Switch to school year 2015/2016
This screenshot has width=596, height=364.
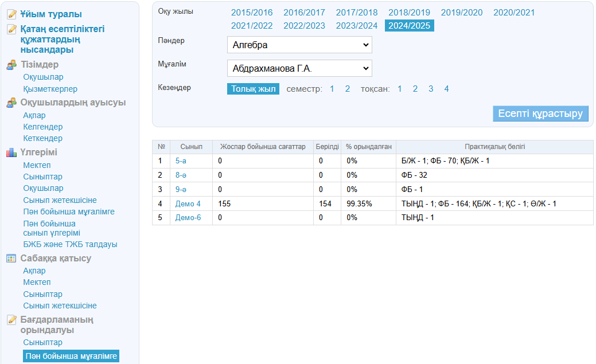click(252, 13)
